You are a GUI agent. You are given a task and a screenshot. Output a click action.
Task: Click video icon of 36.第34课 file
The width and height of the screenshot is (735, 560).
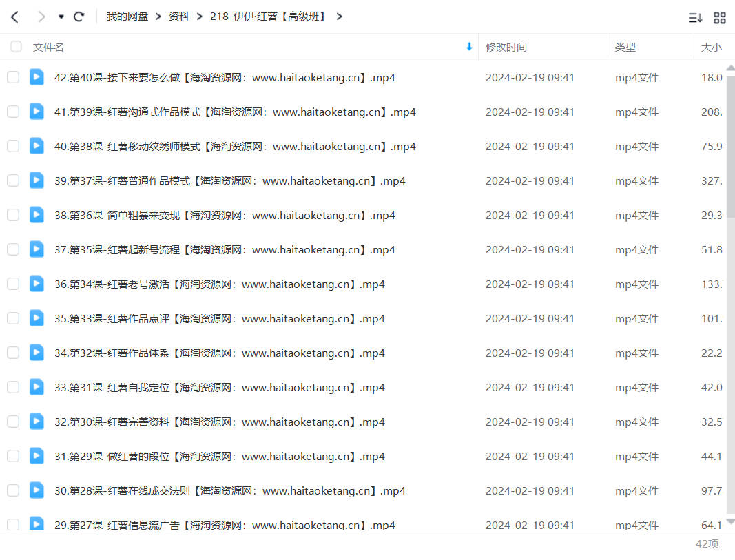tap(37, 284)
